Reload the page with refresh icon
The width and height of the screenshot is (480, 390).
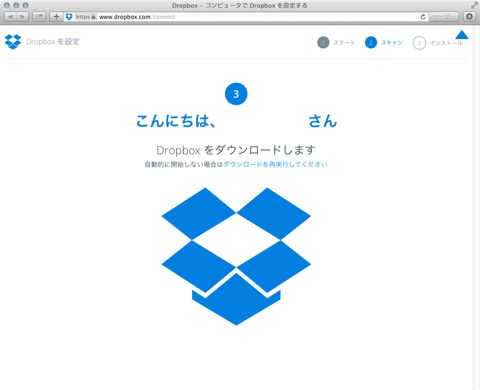pos(423,17)
